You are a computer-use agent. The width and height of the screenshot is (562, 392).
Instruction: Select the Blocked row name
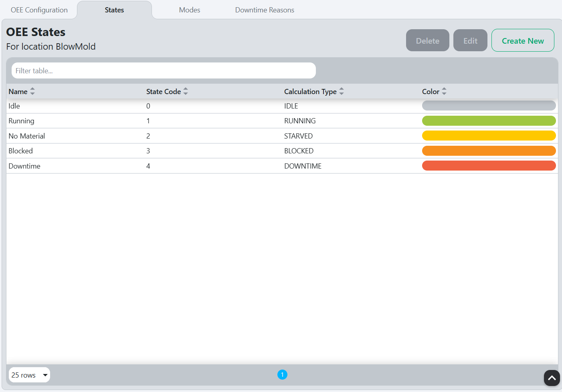click(x=21, y=151)
